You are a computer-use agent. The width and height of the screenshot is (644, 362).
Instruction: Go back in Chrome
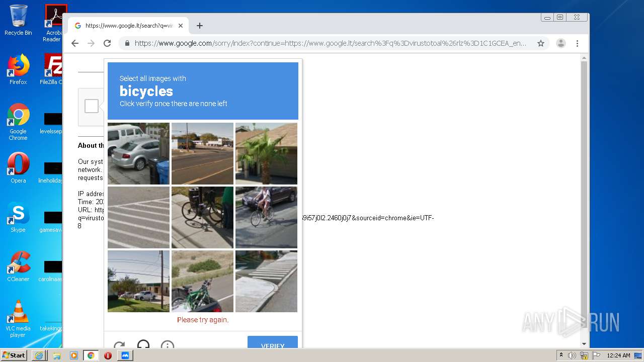pyautogui.click(x=75, y=43)
